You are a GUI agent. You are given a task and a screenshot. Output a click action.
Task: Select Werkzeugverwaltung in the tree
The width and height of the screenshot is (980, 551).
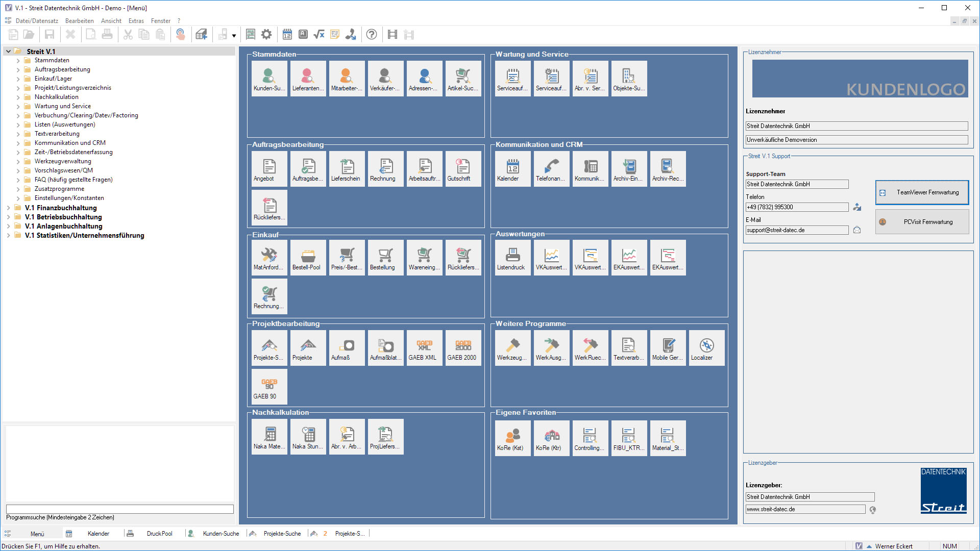tap(63, 161)
